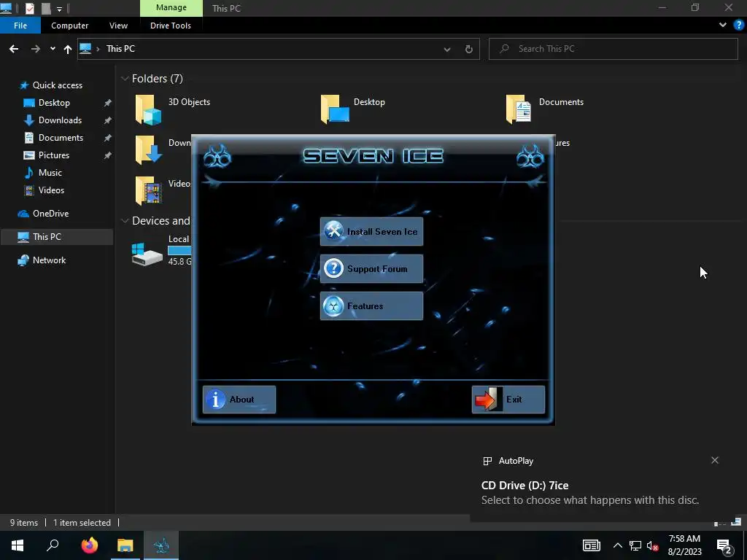Open Downloads in the sidebar
This screenshot has width=747, height=560.
click(60, 120)
